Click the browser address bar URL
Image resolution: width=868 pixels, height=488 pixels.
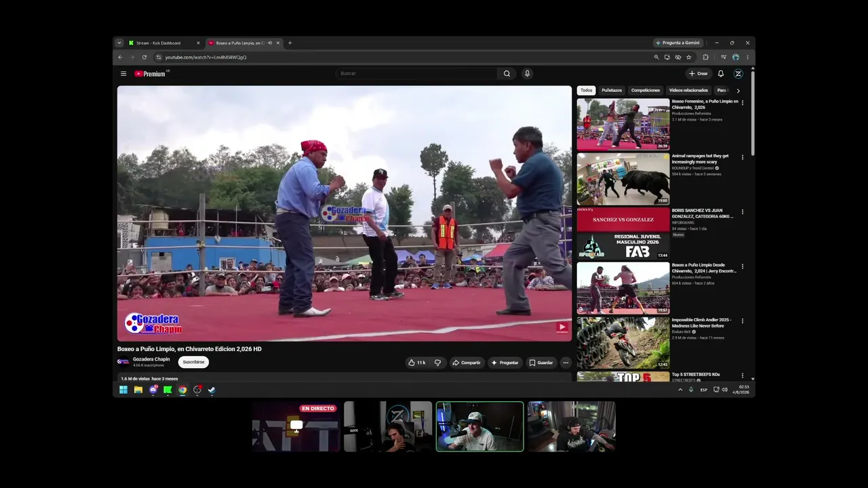(x=206, y=57)
